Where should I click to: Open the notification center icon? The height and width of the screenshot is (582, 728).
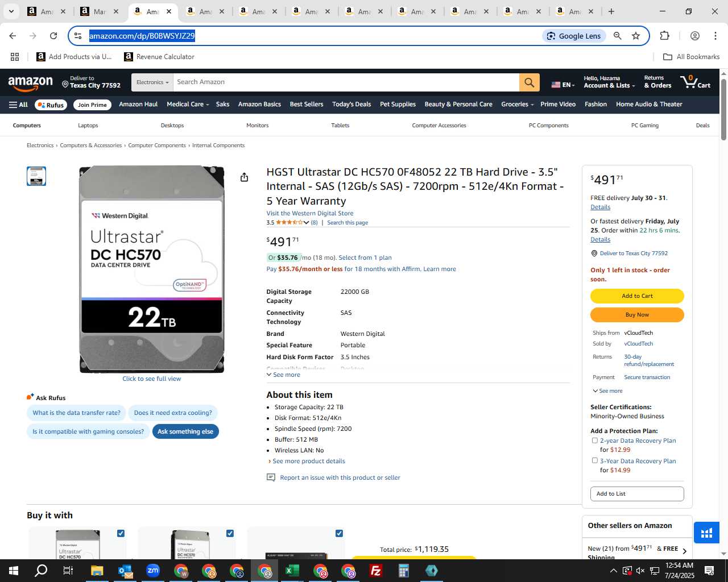[709, 571]
